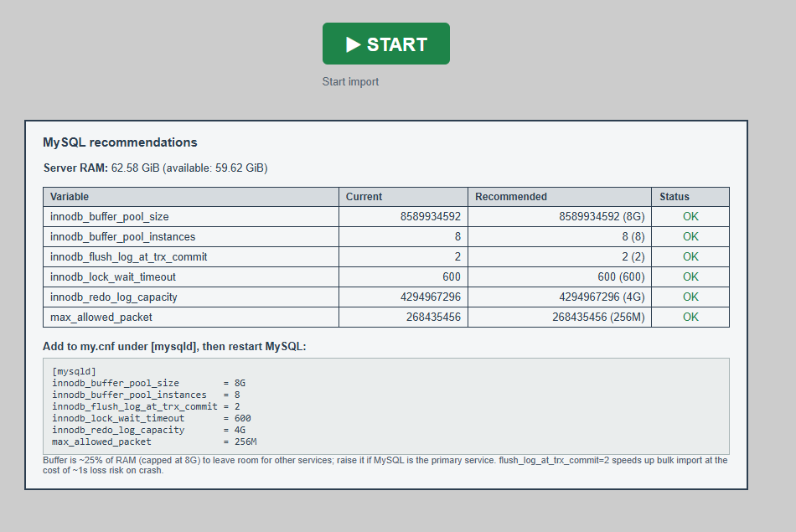The height and width of the screenshot is (532, 796).
Task: Select the 'Start import' caption text
Action: tap(350, 82)
